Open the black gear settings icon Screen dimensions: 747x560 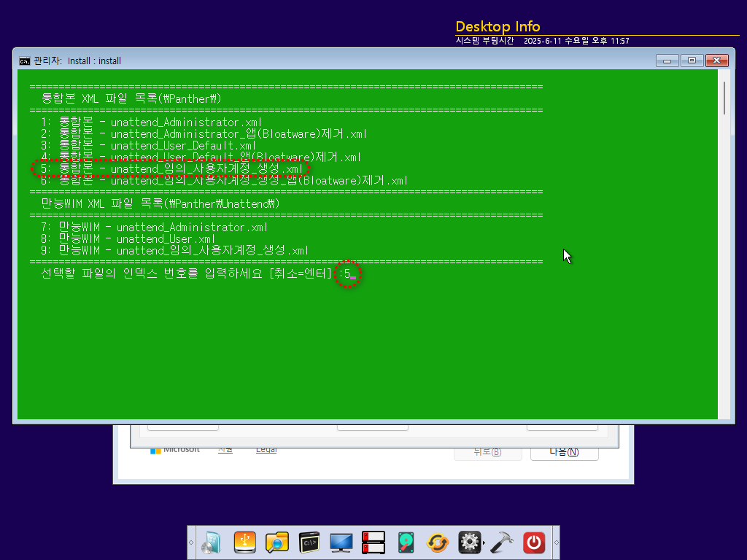pyautogui.click(x=469, y=542)
